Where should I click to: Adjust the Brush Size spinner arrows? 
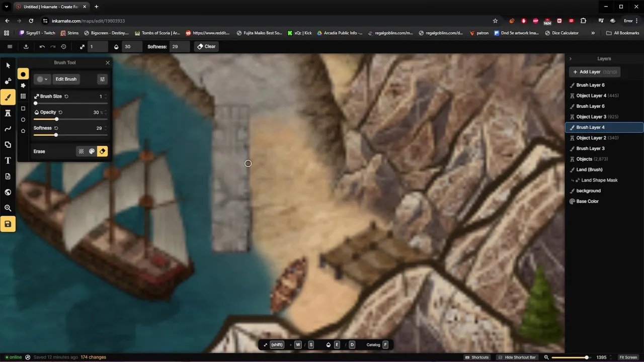(105, 96)
